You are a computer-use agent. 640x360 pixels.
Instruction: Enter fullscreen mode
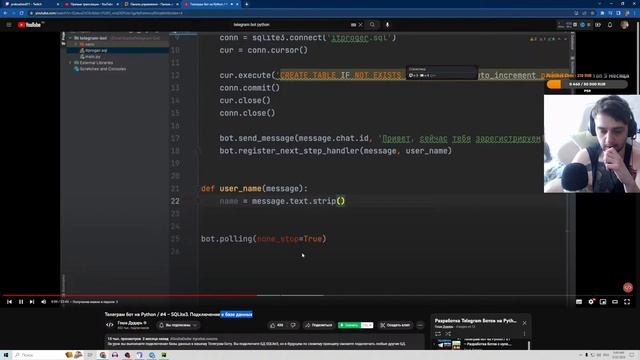(627, 302)
